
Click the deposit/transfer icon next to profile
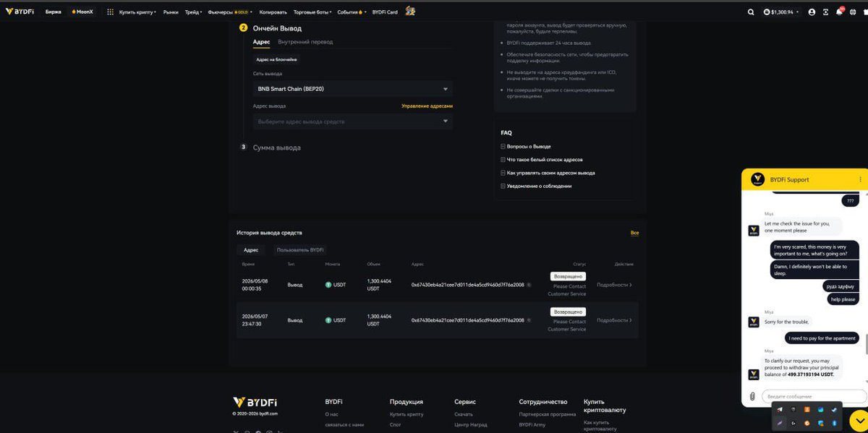click(x=825, y=12)
